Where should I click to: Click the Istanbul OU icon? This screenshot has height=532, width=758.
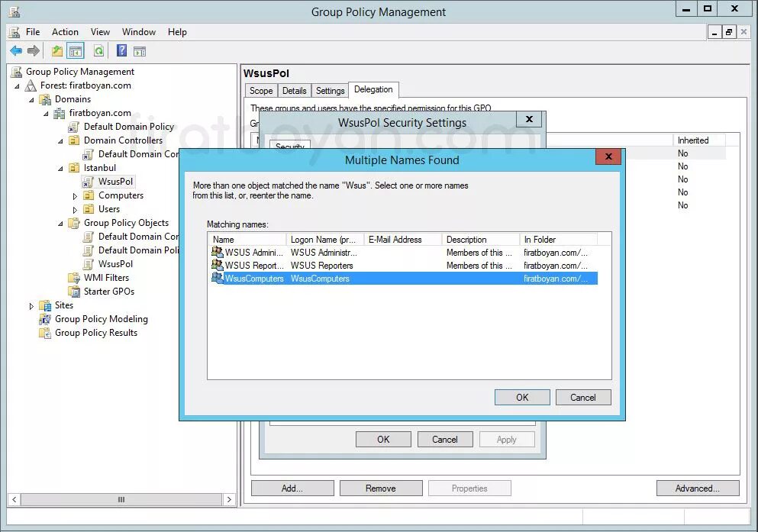pyautogui.click(x=74, y=168)
